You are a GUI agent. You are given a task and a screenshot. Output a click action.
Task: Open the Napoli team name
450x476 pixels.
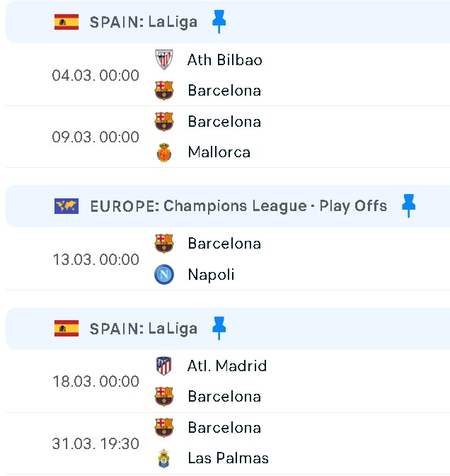[x=211, y=275]
